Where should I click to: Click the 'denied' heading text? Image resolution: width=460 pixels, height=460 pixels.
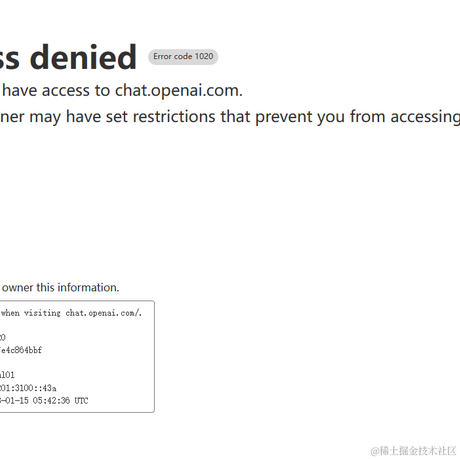coord(83,57)
